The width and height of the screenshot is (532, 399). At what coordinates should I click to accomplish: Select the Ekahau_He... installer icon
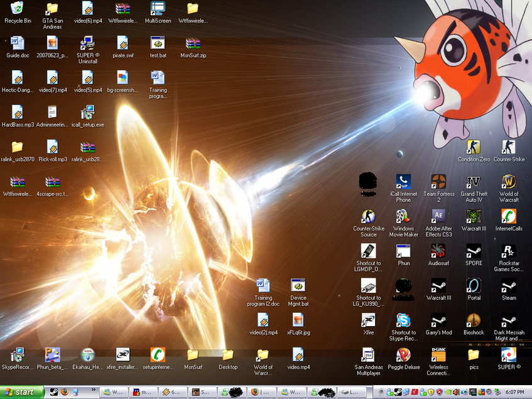(87, 359)
